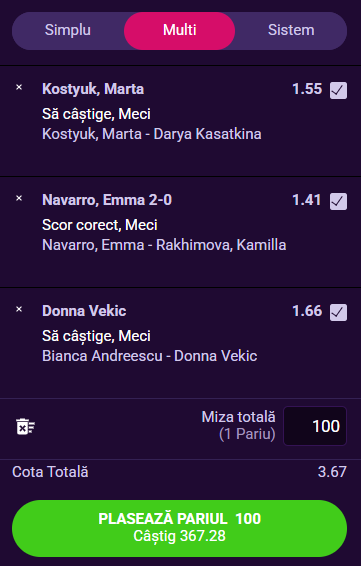Click the 1.66 odds value
This screenshot has height=566, width=361.
pyautogui.click(x=307, y=311)
